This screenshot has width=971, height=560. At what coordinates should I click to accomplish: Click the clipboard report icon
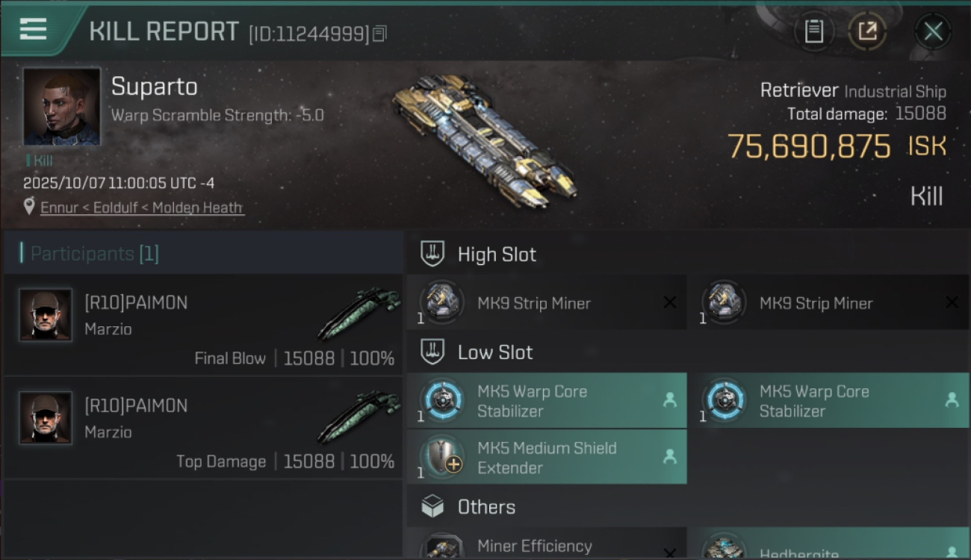(x=813, y=31)
